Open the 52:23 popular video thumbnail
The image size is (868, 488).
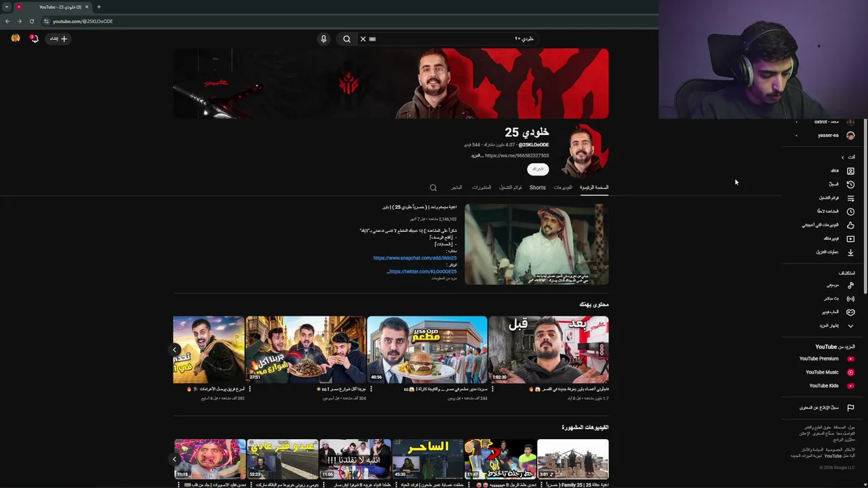pos(282,459)
